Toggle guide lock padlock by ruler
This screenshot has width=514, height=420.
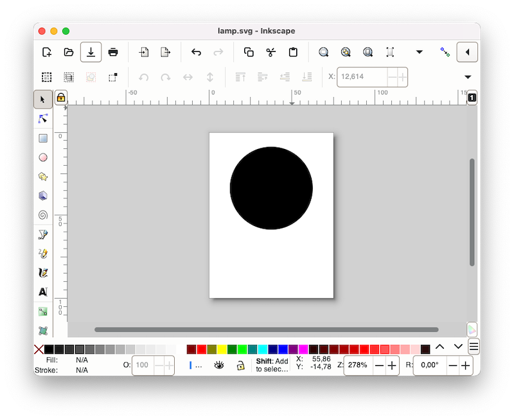[x=61, y=98]
